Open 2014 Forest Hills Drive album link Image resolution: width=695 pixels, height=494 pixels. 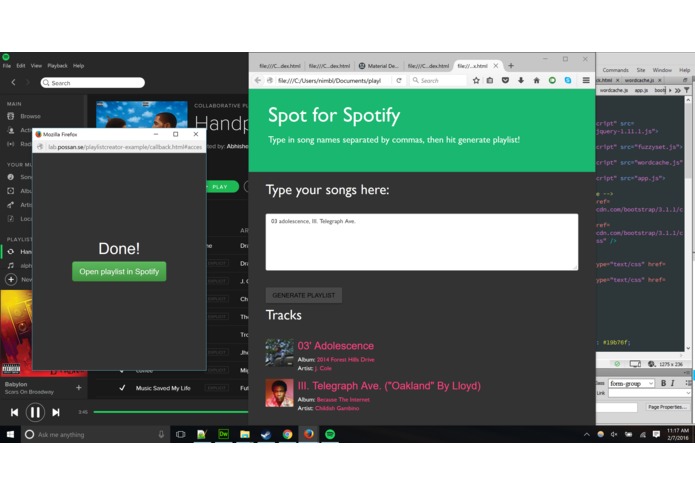coord(345,360)
